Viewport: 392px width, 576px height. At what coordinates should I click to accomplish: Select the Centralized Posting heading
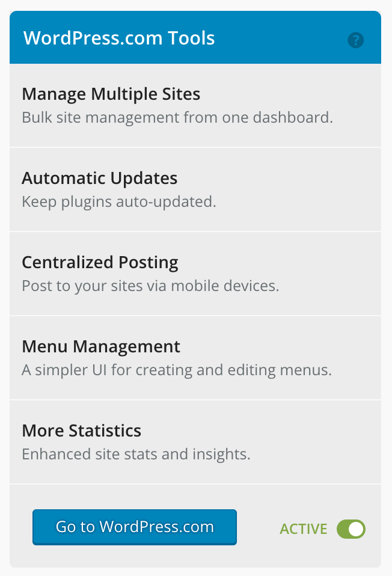(100, 262)
